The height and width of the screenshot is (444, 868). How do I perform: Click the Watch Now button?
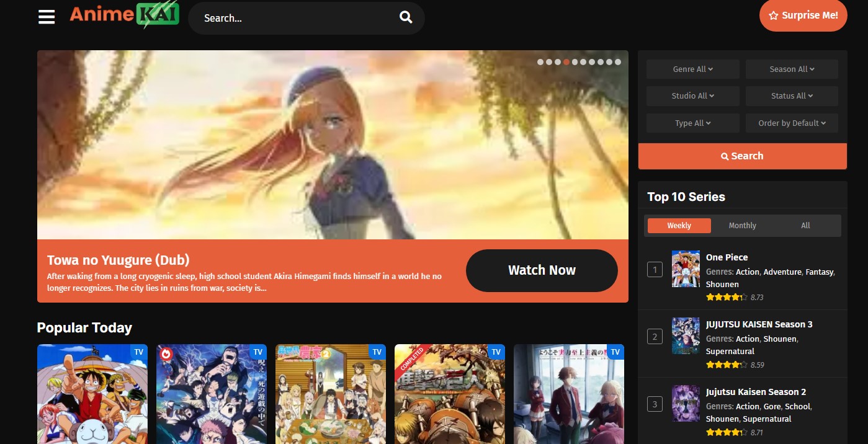(542, 270)
